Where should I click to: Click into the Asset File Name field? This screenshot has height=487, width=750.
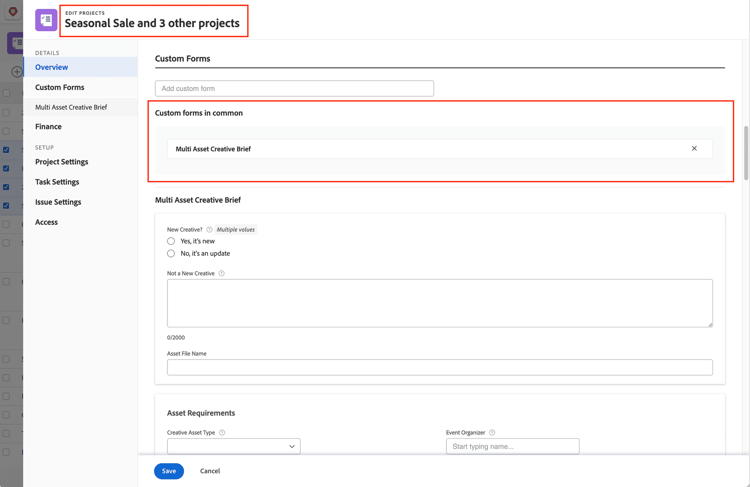pos(439,367)
